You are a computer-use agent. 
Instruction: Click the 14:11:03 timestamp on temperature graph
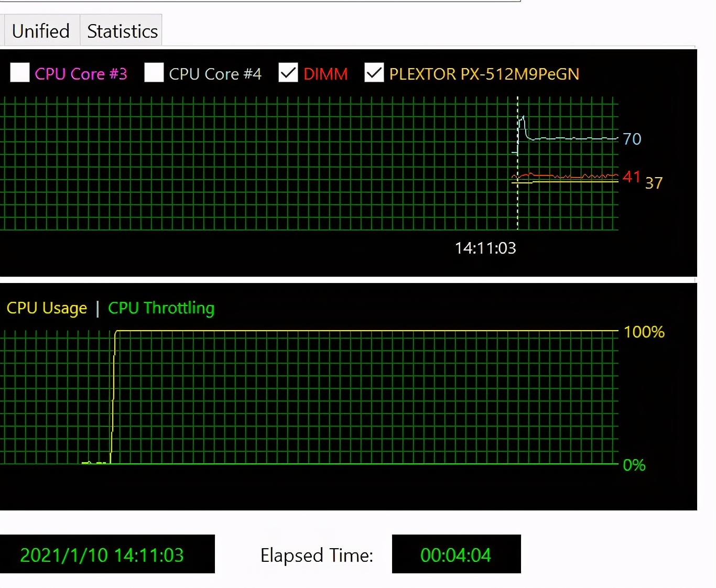(x=485, y=248)
